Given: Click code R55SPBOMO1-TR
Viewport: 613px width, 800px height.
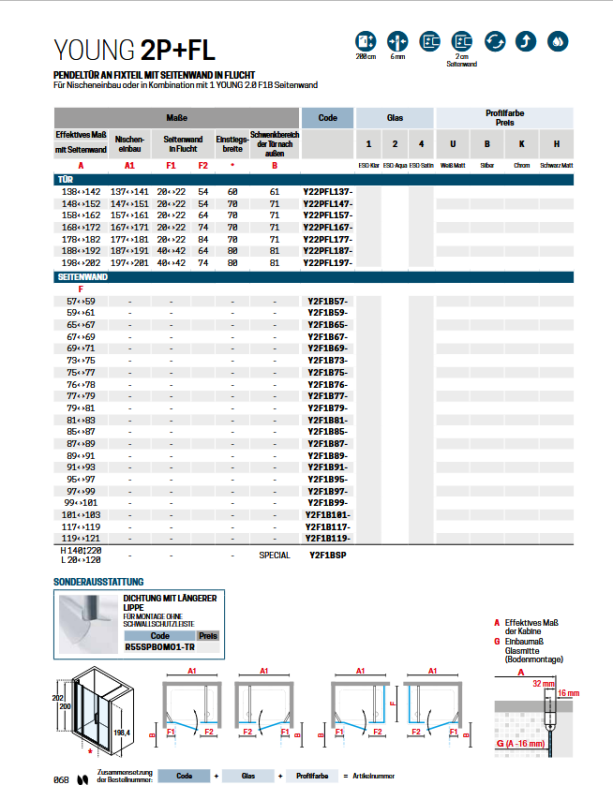Looking at the screenshot, I should point(160,647).
